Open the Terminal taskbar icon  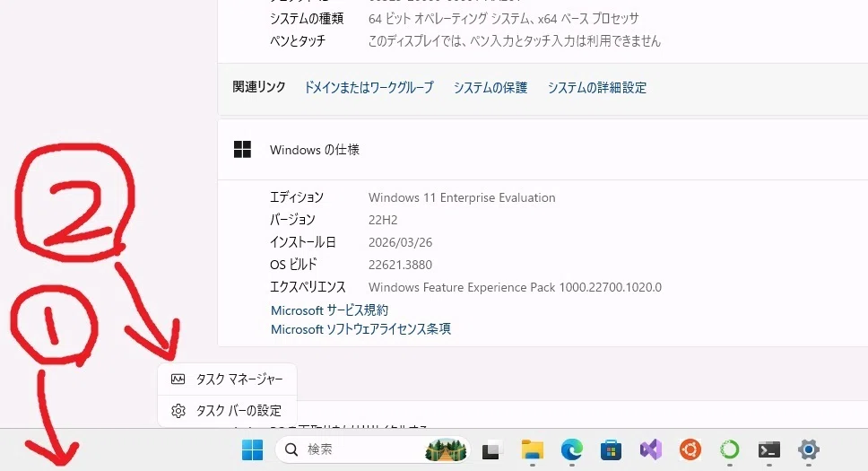[769, 450]
